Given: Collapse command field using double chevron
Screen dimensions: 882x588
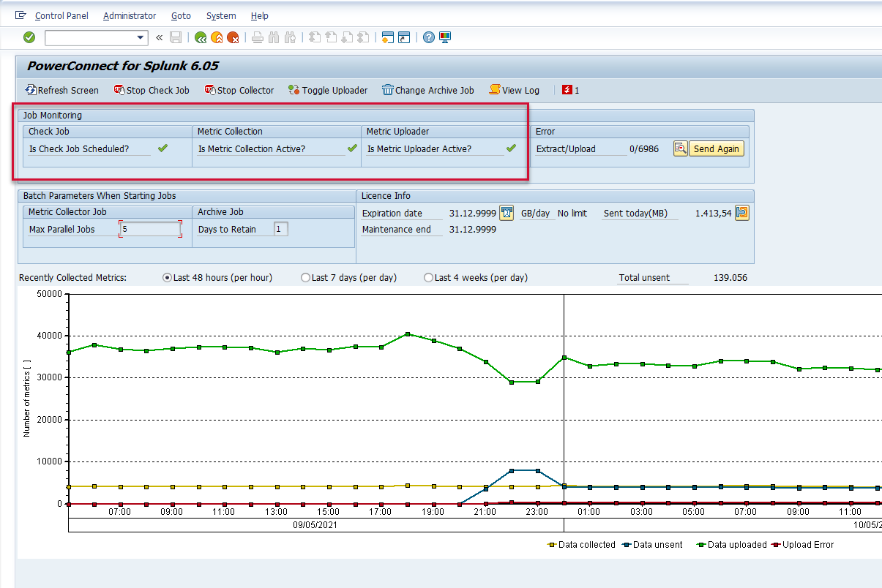Looking at the screenshot, I should [x=160, y=37].
